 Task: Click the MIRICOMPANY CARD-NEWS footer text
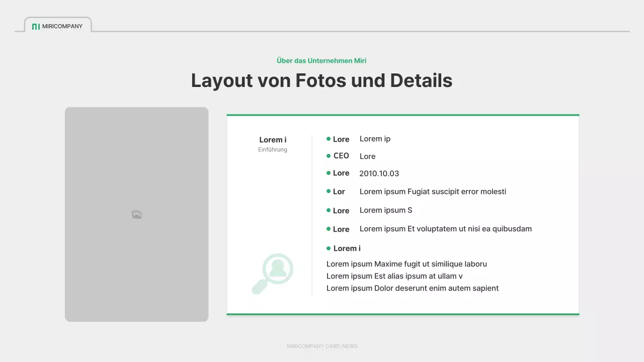pos(322,346)
